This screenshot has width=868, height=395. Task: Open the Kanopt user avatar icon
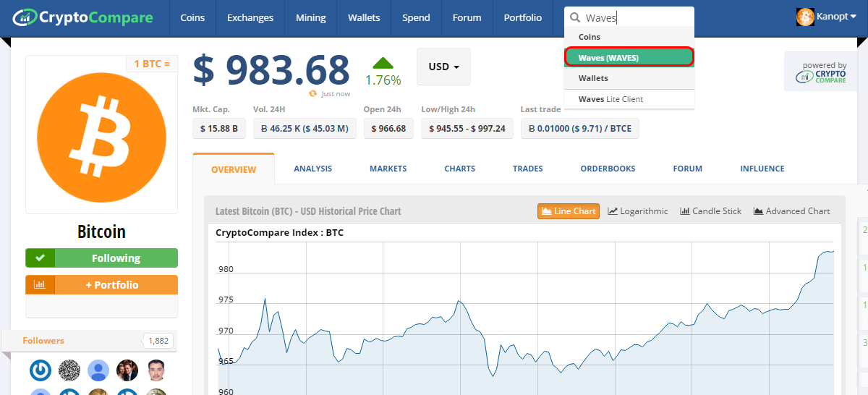click(805, 17)
